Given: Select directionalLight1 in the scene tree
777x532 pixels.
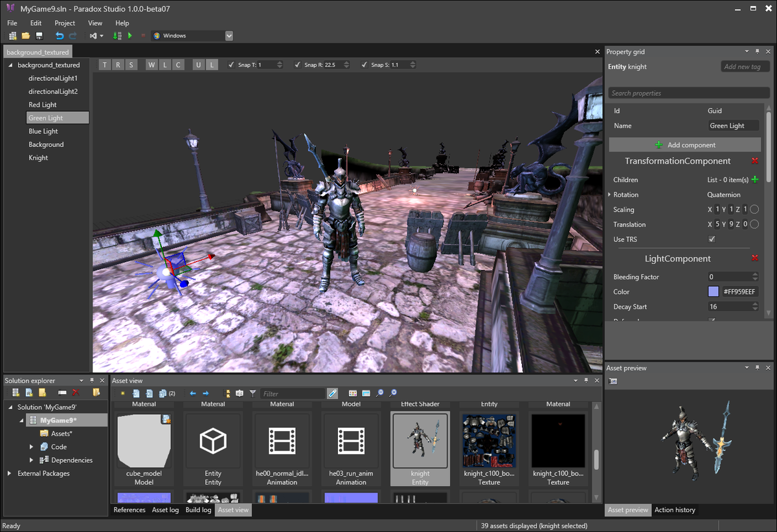Looking at the screenshot, I should (x=53, y=78).
